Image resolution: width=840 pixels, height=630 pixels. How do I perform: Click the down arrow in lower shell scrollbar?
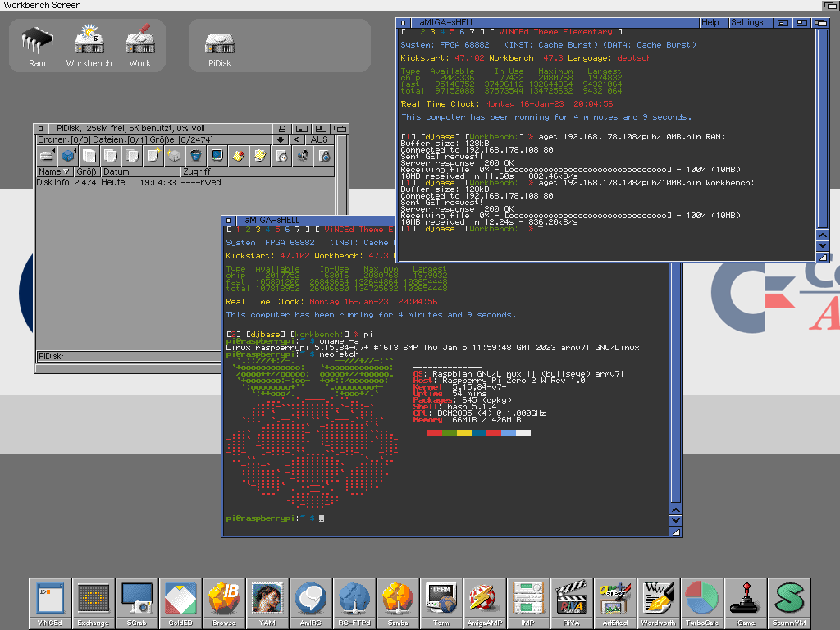click(676, 520)
